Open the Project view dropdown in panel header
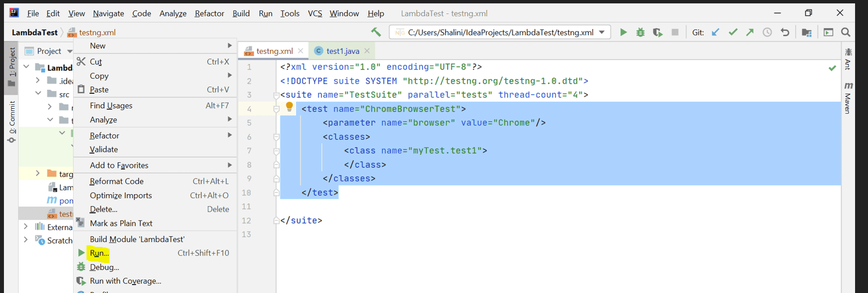 coord(70,51)
